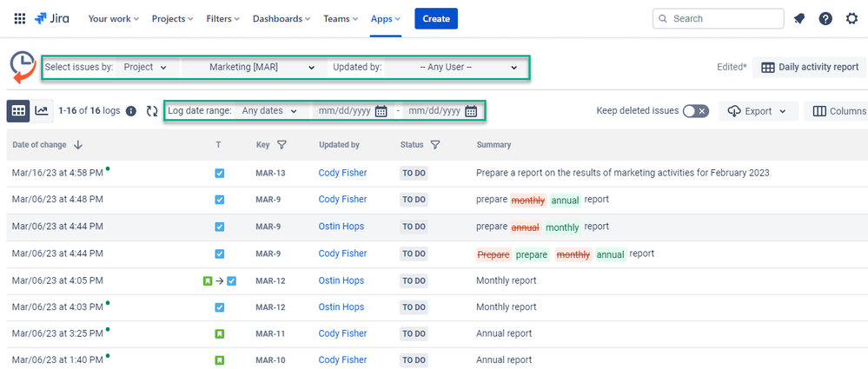Open the help question mark icon
Screen dimensions: 868x369
coord(825,19)
